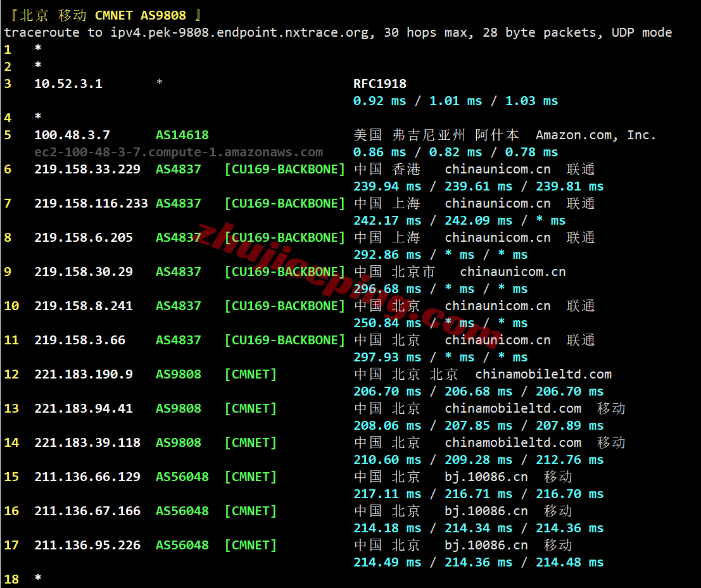701x588 pixels.
Task: Select latency value 214.18 ms
Action: point(388,528)
